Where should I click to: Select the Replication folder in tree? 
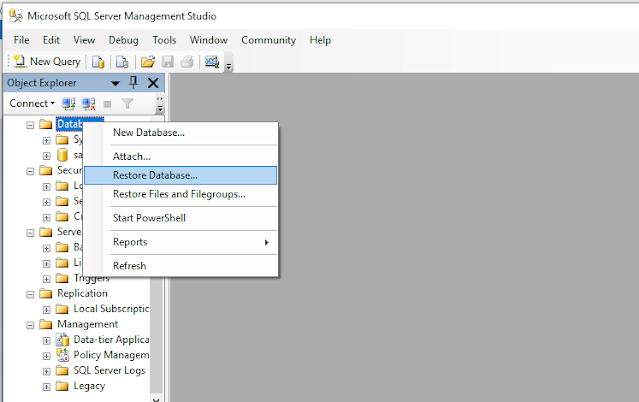pos(82,294)
